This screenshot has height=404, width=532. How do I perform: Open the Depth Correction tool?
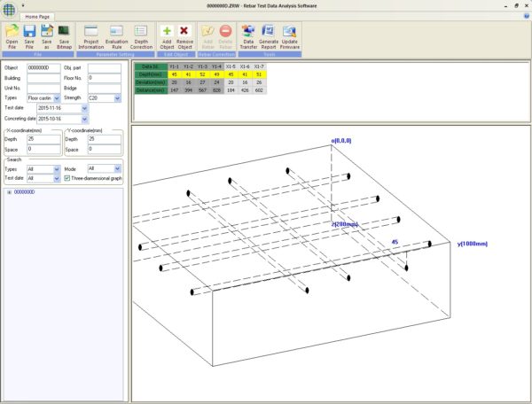coord(141,36)
